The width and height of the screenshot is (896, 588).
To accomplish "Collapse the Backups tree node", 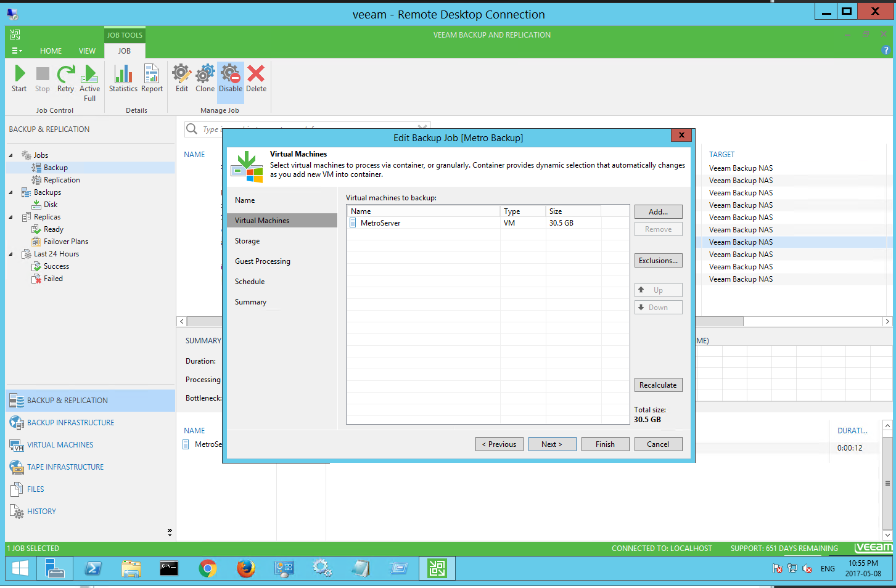I will pyautogui.click(x=11, y=192).
